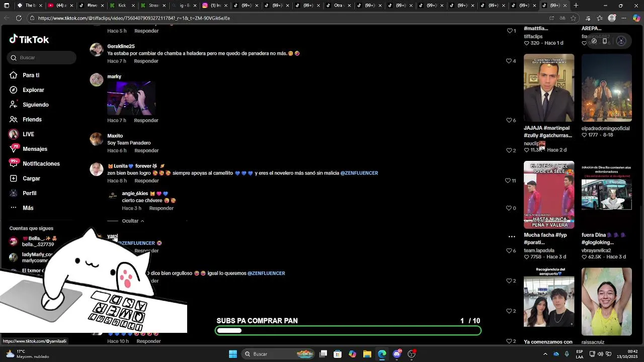Open the LIVE section
644x362 pixels.
pos(28,134)
